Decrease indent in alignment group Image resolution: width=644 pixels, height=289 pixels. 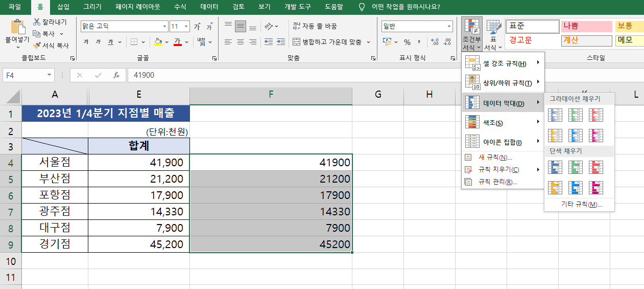pos(268,42)
